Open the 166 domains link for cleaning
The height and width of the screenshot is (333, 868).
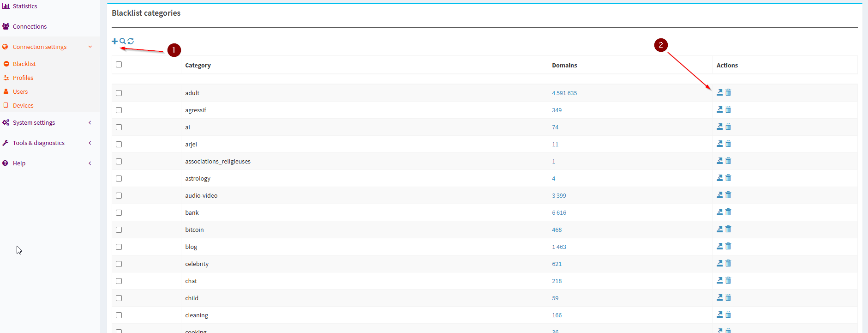[557, 315]
